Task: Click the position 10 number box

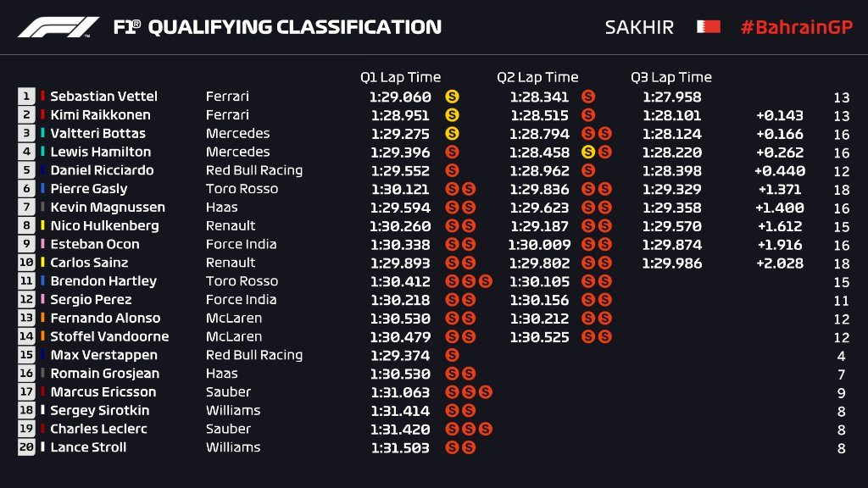Action: click(x=27, y=263)
